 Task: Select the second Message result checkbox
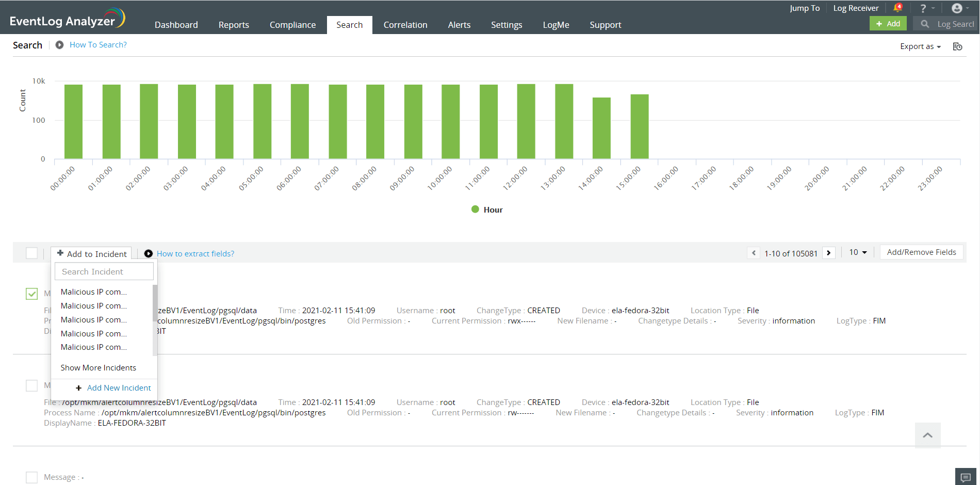pos(31,385)
